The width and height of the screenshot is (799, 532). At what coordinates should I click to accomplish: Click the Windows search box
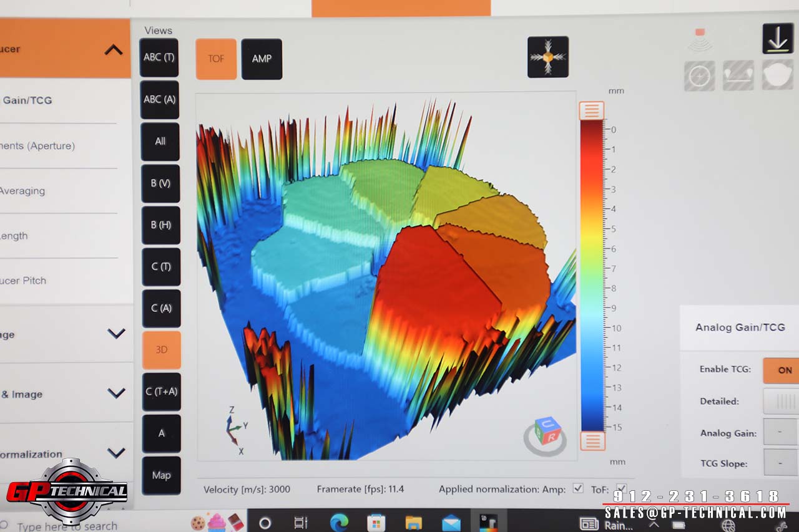tap(69, 526)
